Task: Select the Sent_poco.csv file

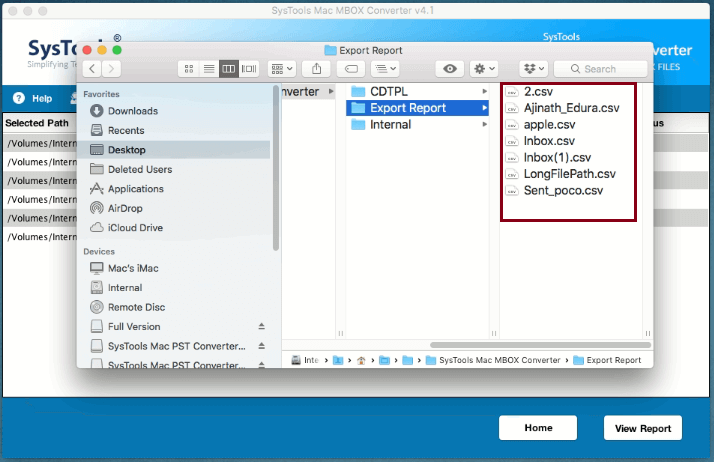Action: (x=554, y=190)
